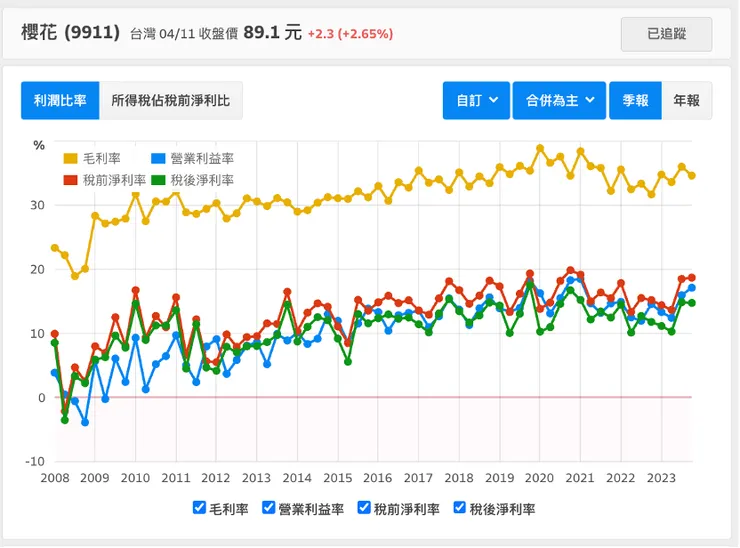Click the 30 y-axis label
The image size is (740, 548).
pyautogui.click(x=38, y=205)
